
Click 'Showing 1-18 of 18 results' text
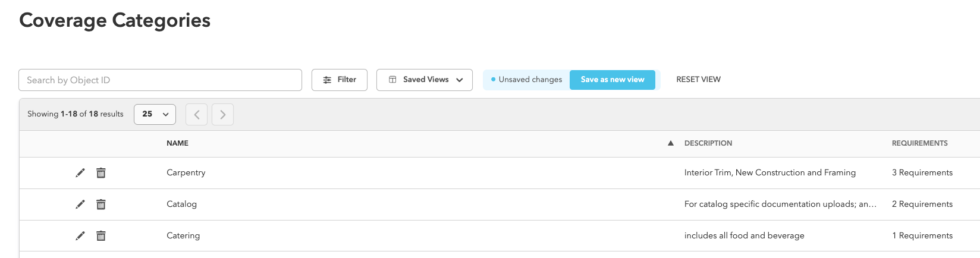point(76,114)
